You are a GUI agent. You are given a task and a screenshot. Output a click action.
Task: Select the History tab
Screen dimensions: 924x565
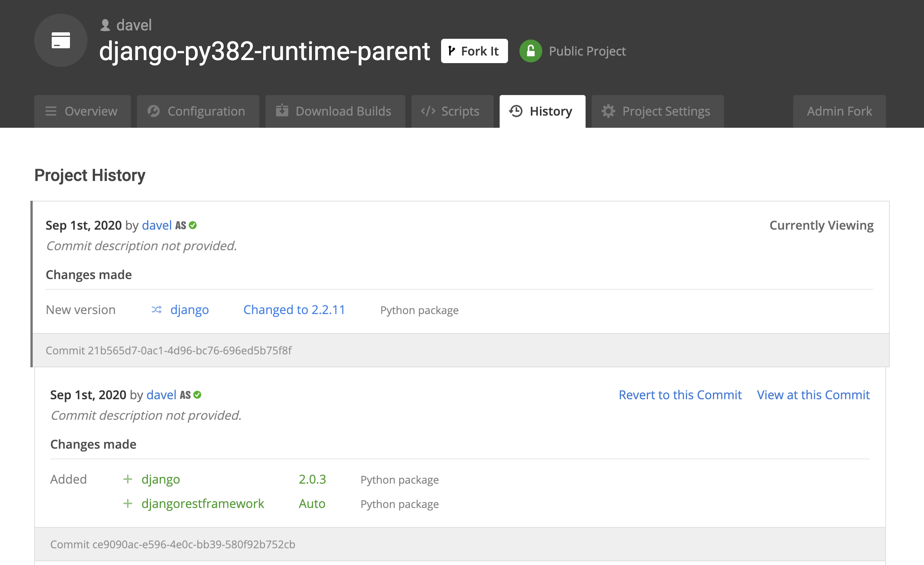pyautogui.click(x=542, y=111)
